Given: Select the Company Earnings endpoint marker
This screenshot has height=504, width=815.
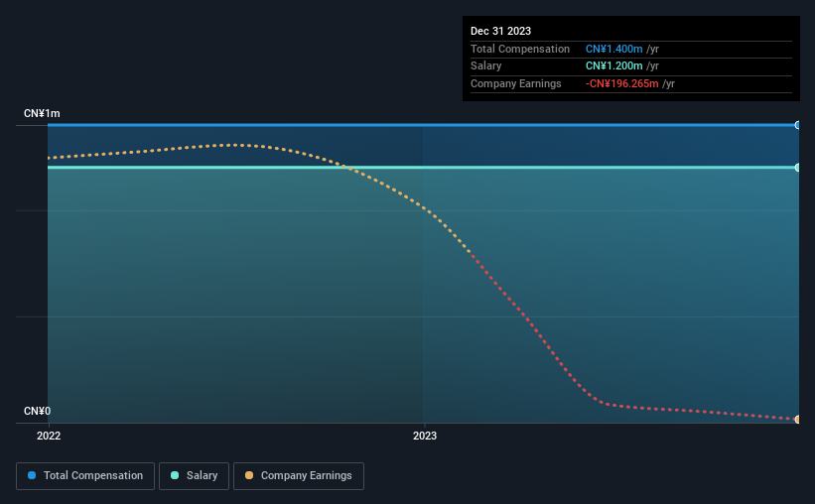Looking at the screenshot, I should [797, 420].
